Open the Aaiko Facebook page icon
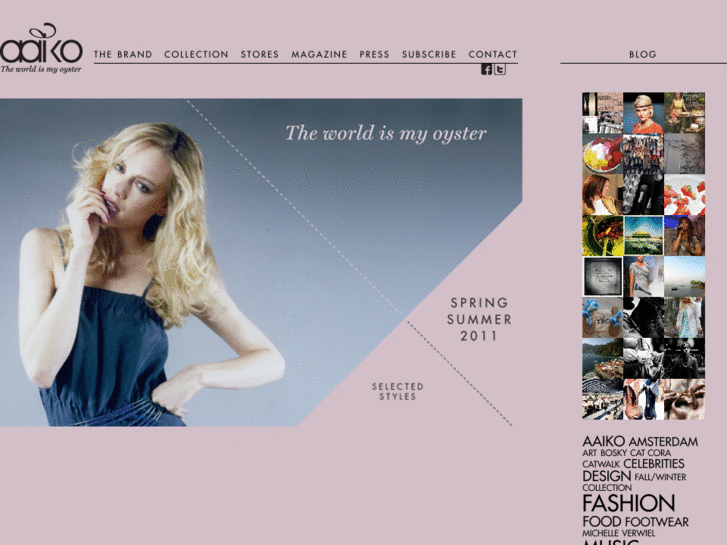 pyautogui.click(x=486, y=70)
